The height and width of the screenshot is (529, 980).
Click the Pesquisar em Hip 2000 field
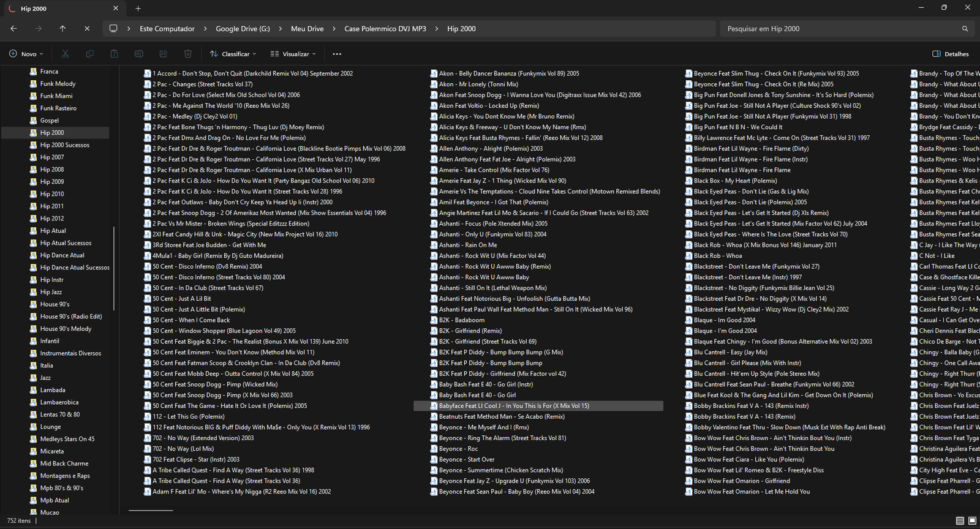tap(839, 29)
